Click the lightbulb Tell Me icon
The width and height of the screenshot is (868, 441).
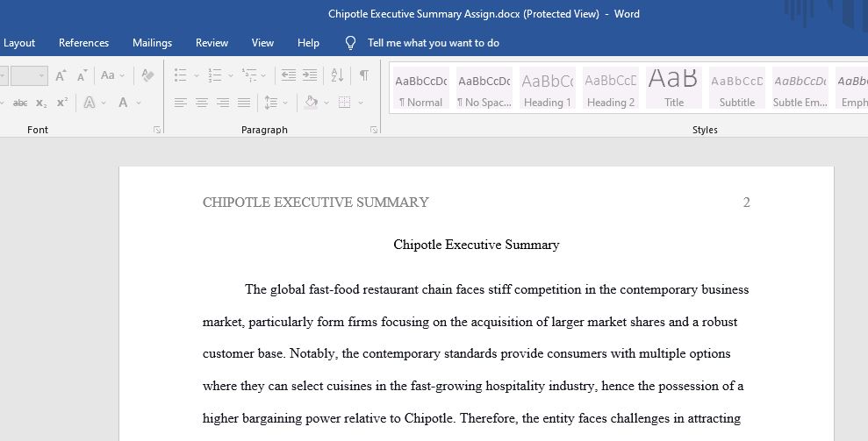point(350,43)
